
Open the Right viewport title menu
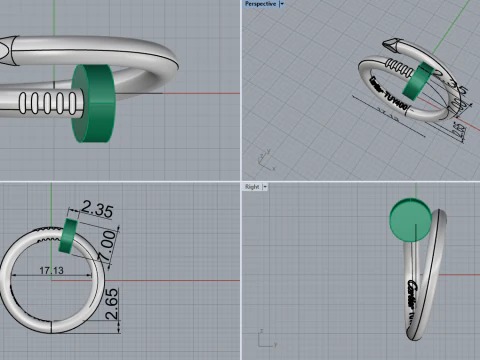click(x=252, y=187)
